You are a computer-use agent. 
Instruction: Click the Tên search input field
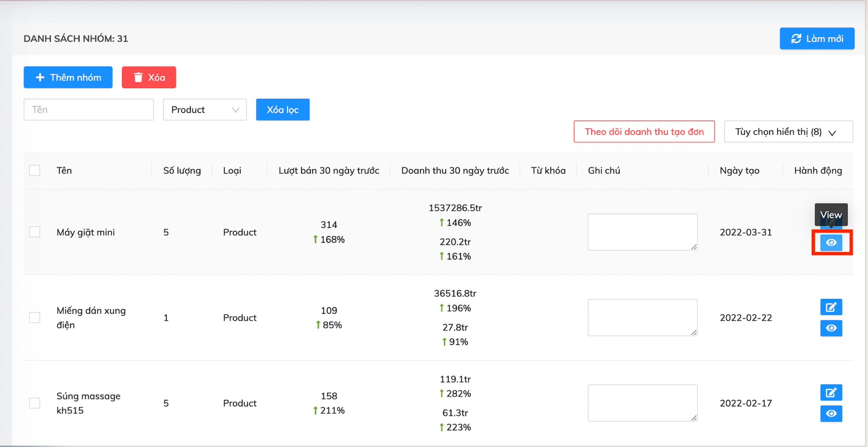point(89,110)
